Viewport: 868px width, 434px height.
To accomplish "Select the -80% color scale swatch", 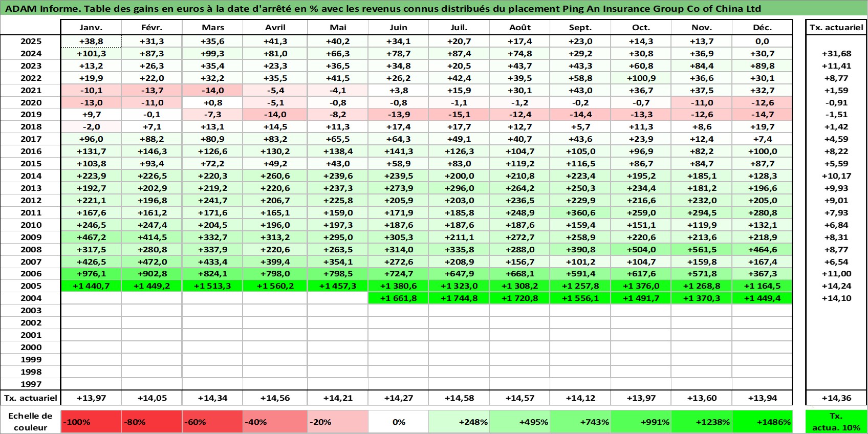I will pyautogui.click(x=152, y=422).
